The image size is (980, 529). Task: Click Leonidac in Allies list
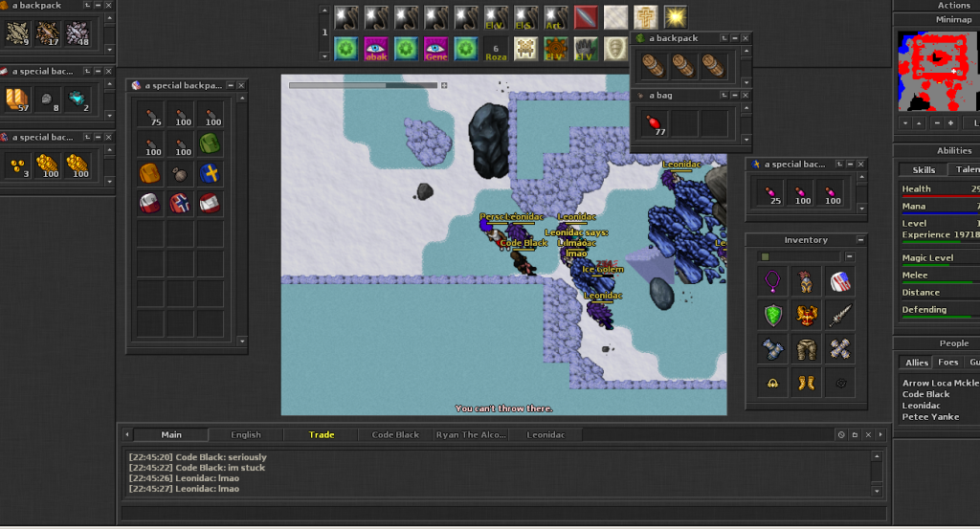click(x=922, y=406)
